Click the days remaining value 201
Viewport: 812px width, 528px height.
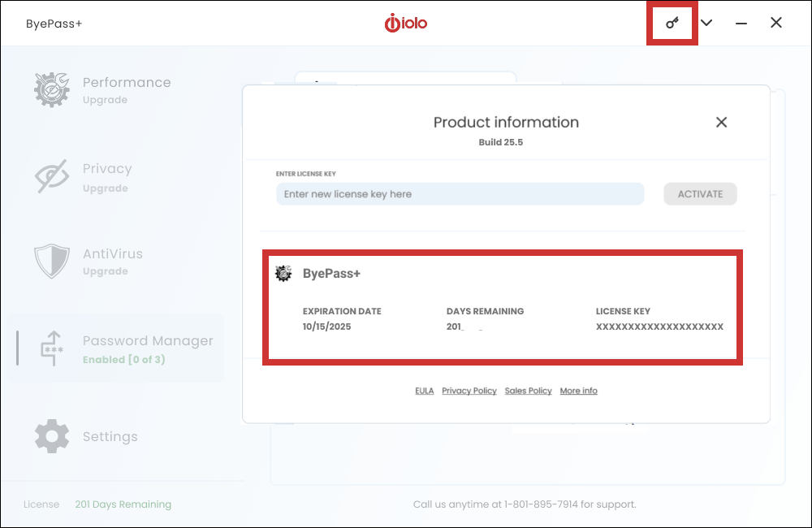pyautogui.click(x=454, y=327)
